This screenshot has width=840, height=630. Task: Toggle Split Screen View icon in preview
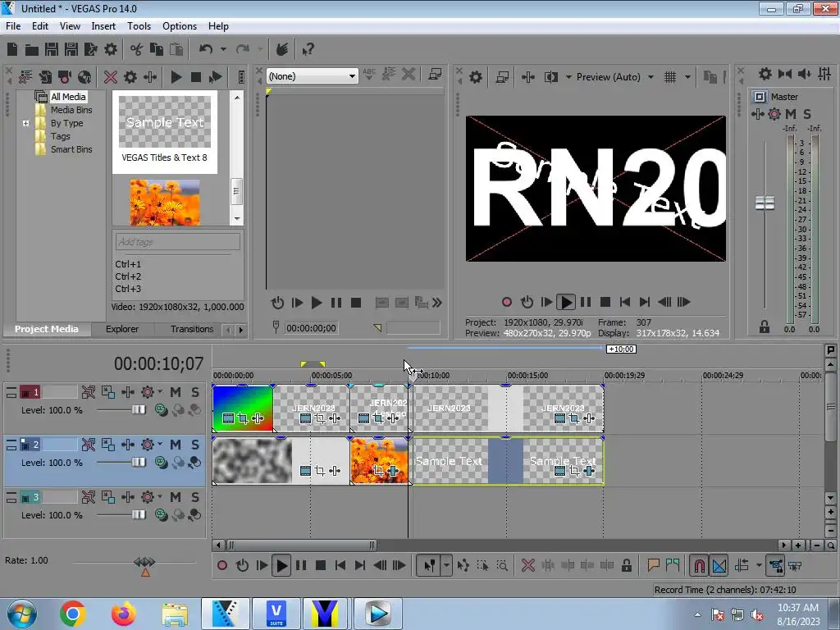point(550,77)
